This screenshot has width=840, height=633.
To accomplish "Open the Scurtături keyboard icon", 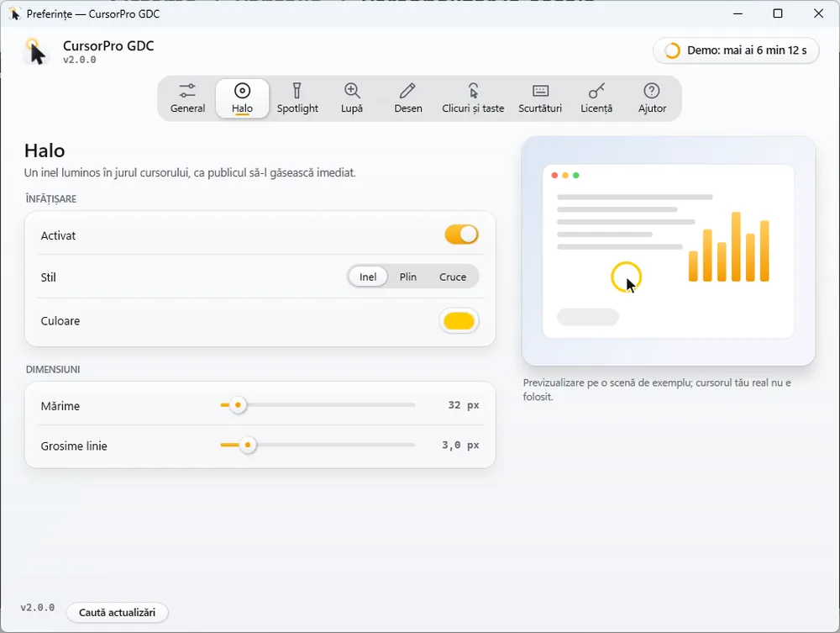I will (x=540, y=91).
